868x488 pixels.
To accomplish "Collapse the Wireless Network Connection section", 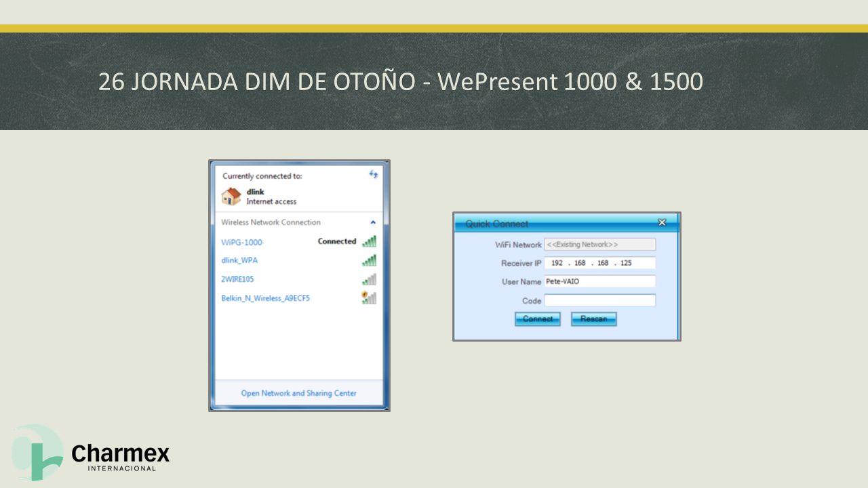I will pos(373,222).
